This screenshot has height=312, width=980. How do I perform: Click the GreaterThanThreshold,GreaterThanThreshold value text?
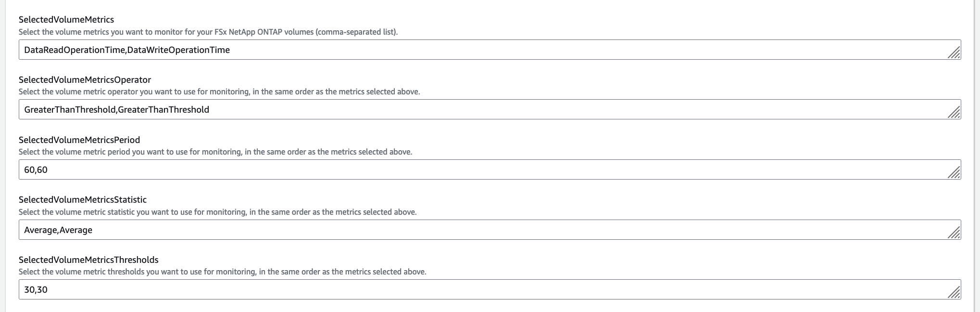tap(116, 109)
